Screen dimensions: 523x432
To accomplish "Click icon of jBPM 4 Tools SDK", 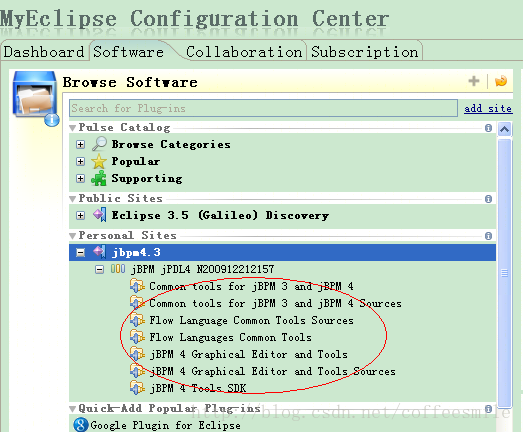I will point(137,388).
